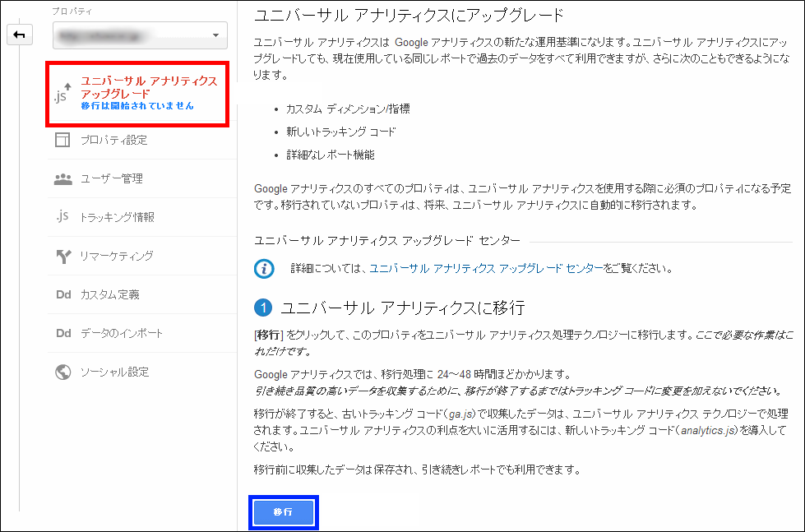This screenshot has width=805, height=532.
Task: Click the ユニバーサル アナリティクスに移行 step heading
Action: (403, 308)
